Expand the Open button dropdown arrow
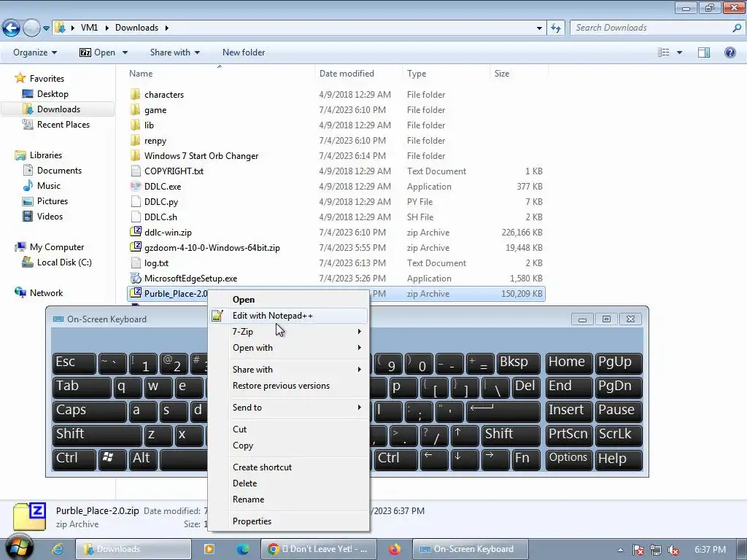 (125, 52)
